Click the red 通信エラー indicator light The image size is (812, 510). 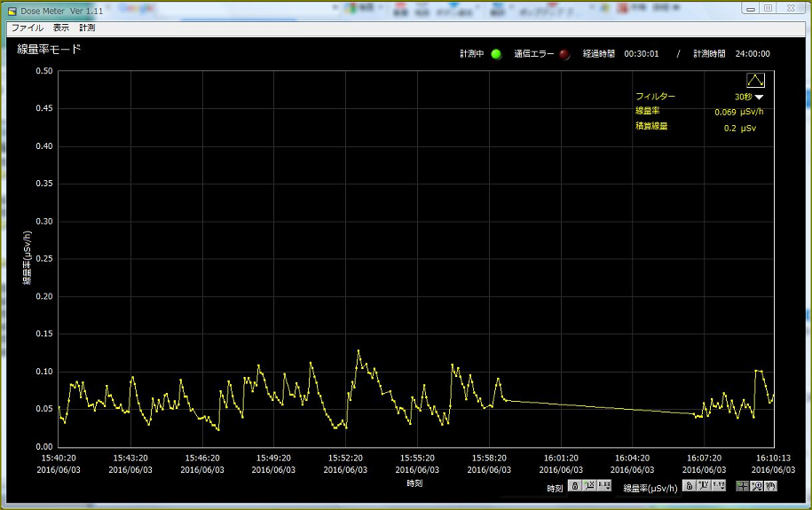click(x=564, y=54)
